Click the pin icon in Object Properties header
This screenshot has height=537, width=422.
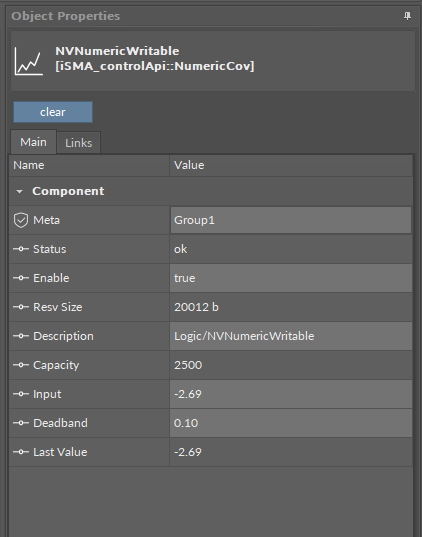point(407,16)
